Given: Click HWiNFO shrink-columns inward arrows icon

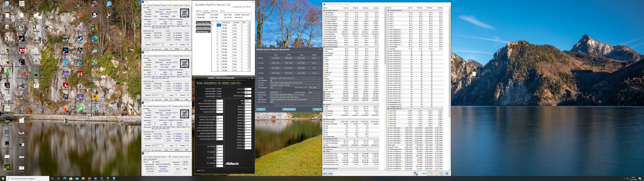Looking at the screenshot, I should click(331, 173).
